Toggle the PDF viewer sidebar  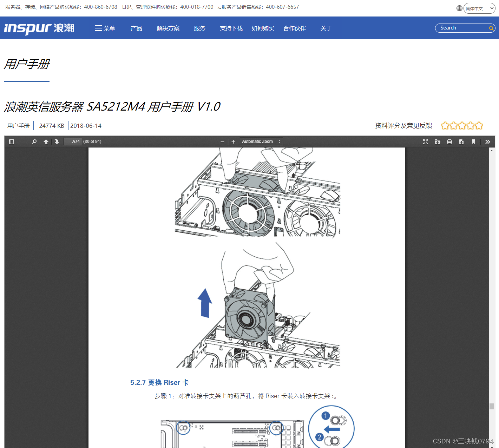[x=12, y=142]
